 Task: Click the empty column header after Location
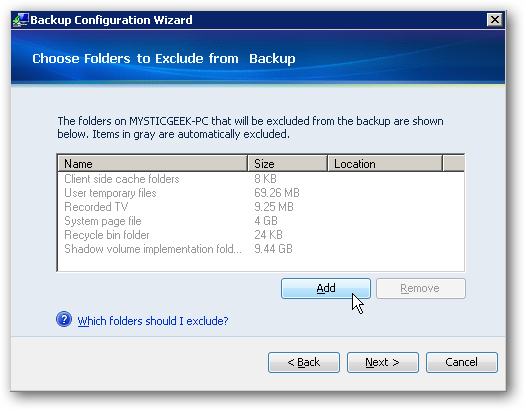(x=454, y=164)
